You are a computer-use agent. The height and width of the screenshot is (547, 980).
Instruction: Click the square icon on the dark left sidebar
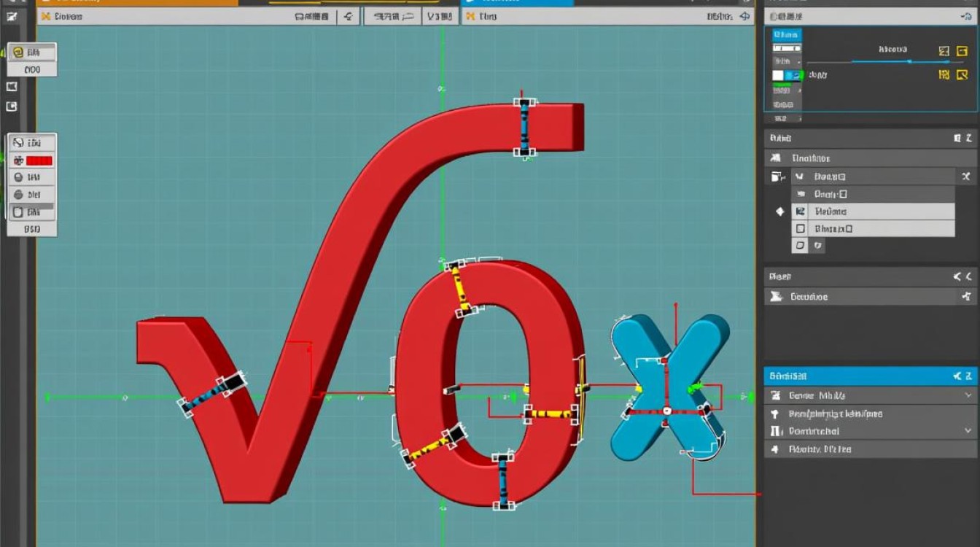12,106
